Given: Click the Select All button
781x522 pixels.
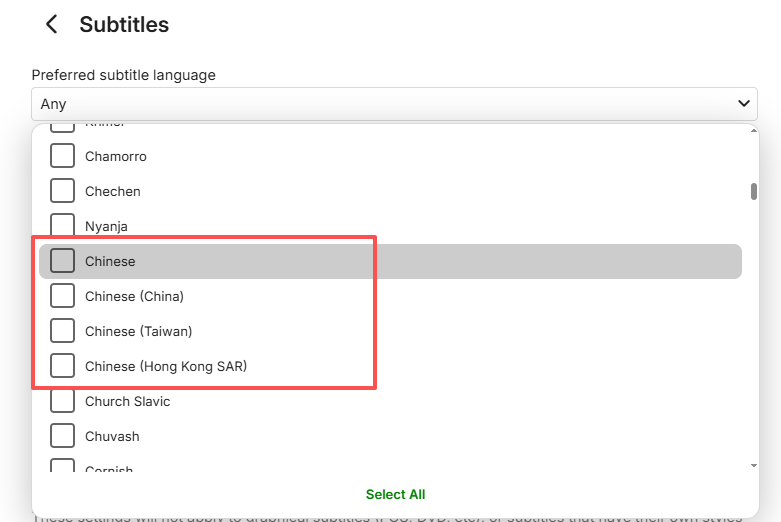Looking at the screenshot, I should click(395, 494).
